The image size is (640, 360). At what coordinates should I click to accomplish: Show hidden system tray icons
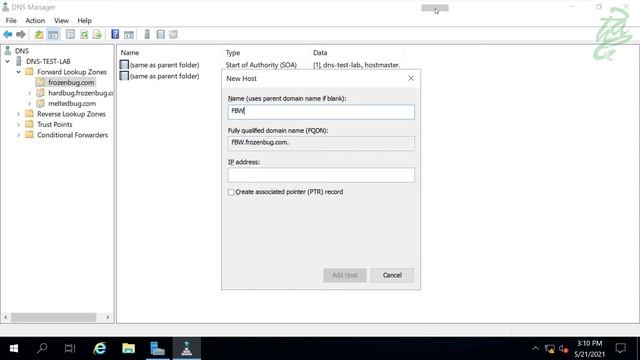point(535,349)
